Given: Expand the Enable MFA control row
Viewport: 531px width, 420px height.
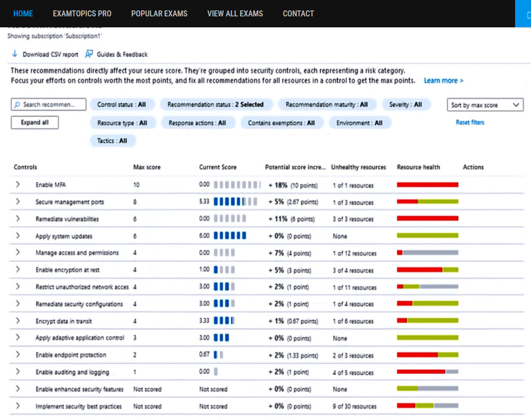Looking at the screenshot, I should pyautogui.click(x=17, y=185).
